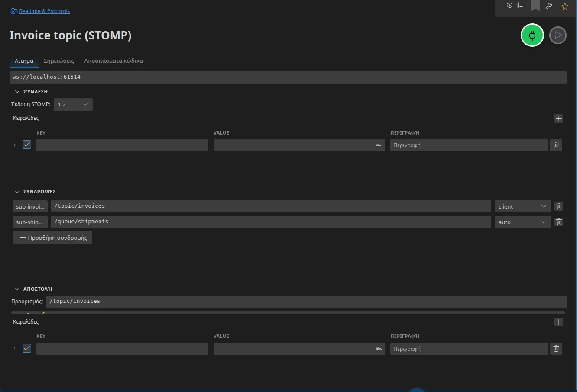
Task: Click the send header KEY field
Action: click(x=122, y=349)
